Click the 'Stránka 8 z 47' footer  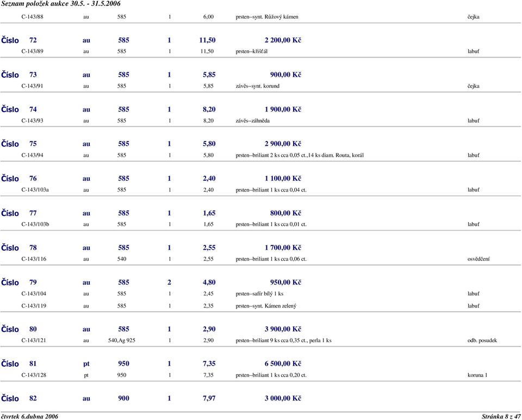point(501,416)
